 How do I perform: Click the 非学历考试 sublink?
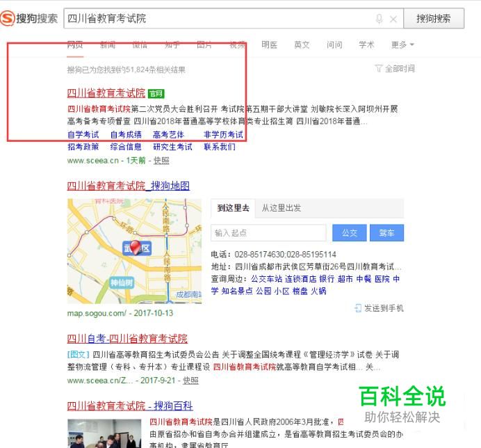tap(223, 134)
